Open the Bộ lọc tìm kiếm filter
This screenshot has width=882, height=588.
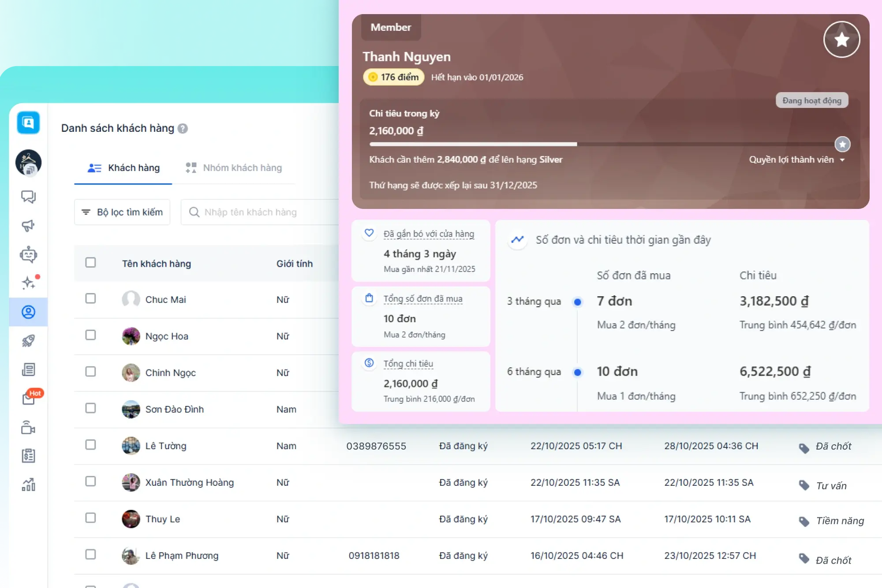click(x=122, y=212)
